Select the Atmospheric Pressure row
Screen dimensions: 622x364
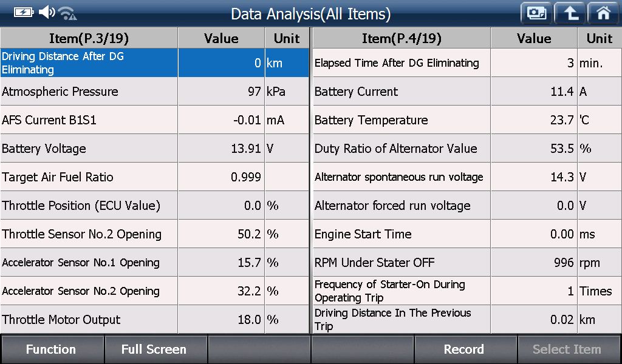pos(154,92)
